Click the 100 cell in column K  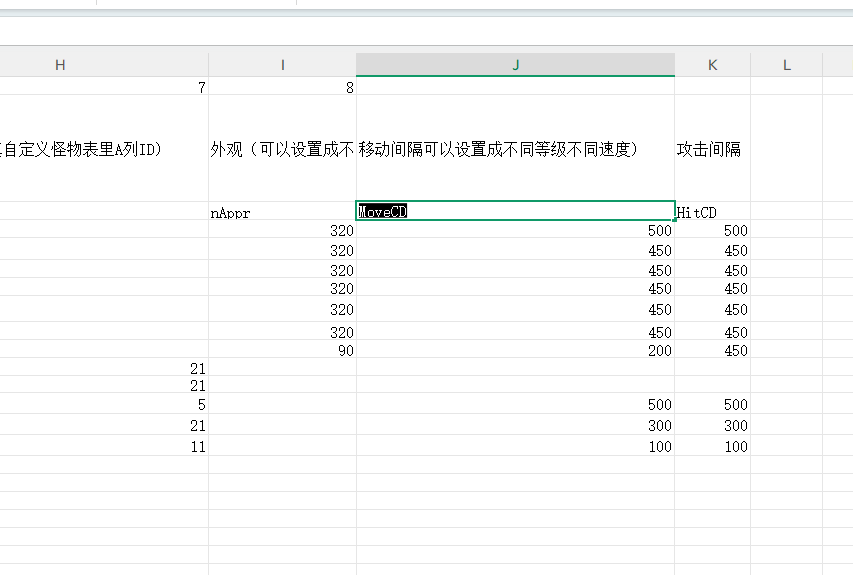coord(712,447)
